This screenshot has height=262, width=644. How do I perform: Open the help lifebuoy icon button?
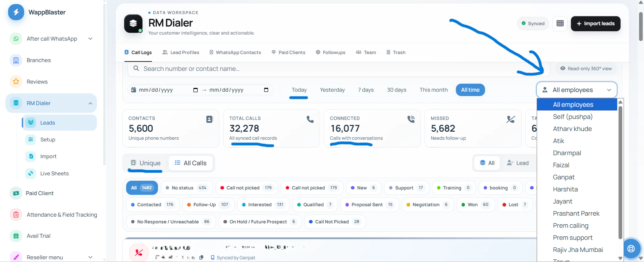coord(631,249)
